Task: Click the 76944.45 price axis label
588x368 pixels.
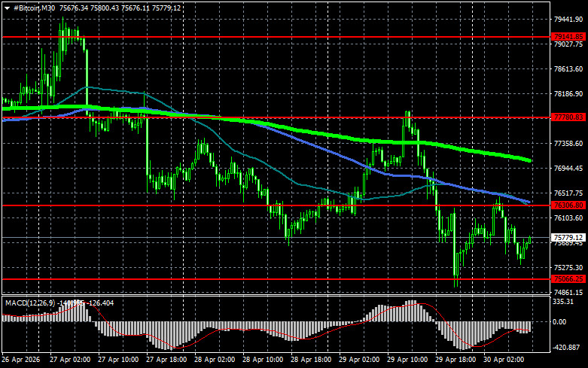Action: [x=568, y=169]
